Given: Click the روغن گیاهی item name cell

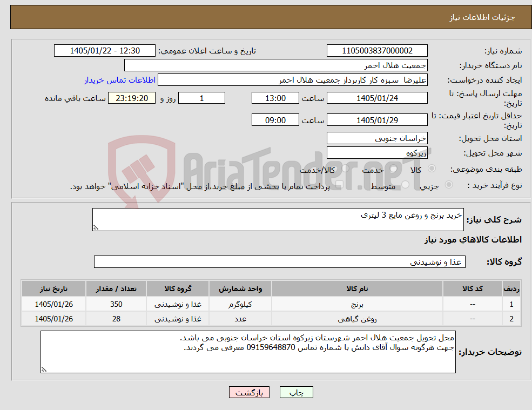Looking at the screenshot, I should click(x=357, y=319).
